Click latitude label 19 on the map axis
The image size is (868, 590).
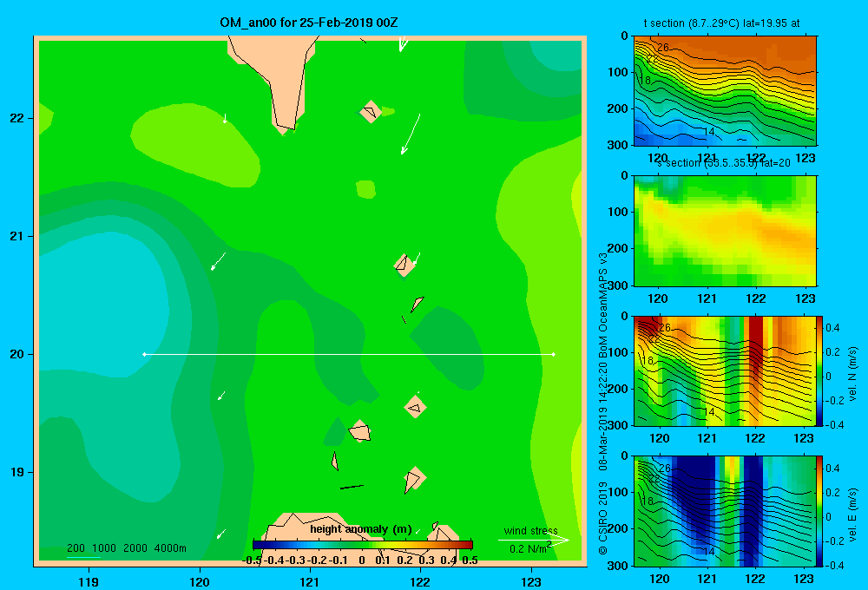coord(17,472)
